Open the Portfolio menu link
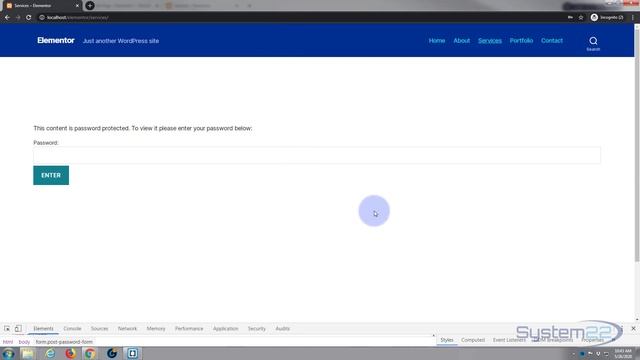This screenshot has width=640, height=360. [521, 40]
